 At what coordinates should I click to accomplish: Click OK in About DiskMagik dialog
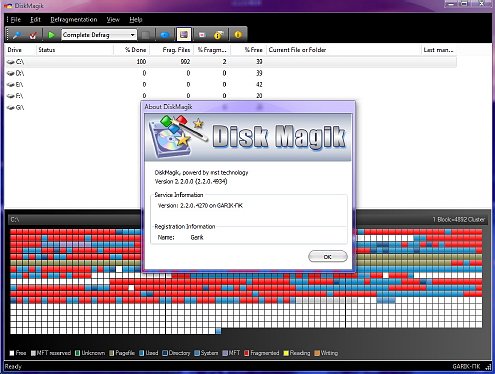coord(328,257)
